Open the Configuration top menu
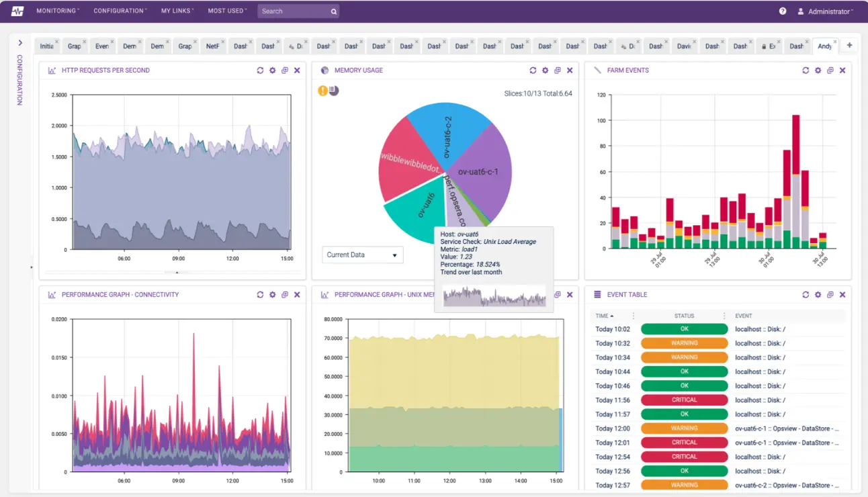Image resolution: width=868 pixels, height=497 pixels. pyautogui.click(x=120, y=11)
